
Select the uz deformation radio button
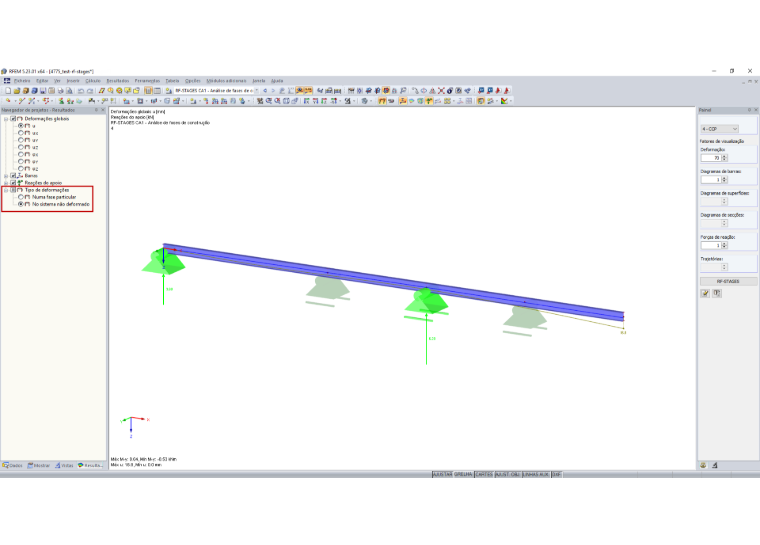pyautogui.click(x=21, y=147)
